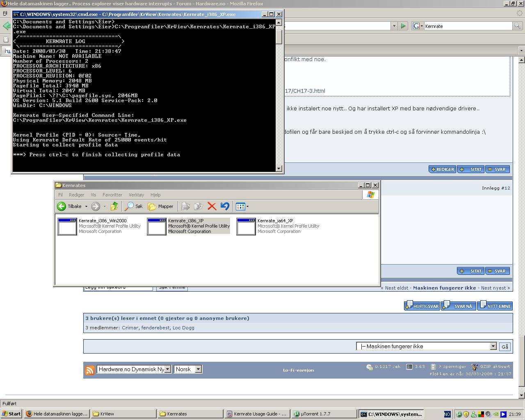Select the Kernrate_i386_XP file icon
The image size is (525, 420).
(x=156, y=226)
